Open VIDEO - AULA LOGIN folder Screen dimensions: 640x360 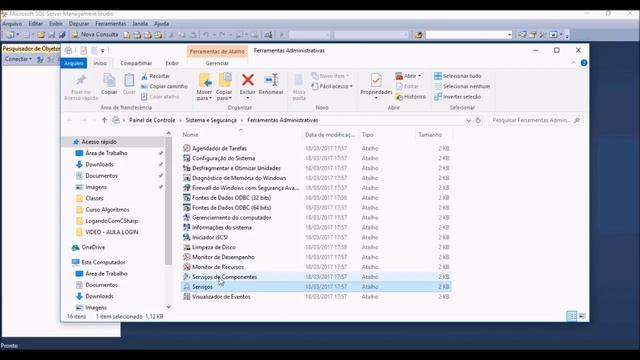[108, 232]
